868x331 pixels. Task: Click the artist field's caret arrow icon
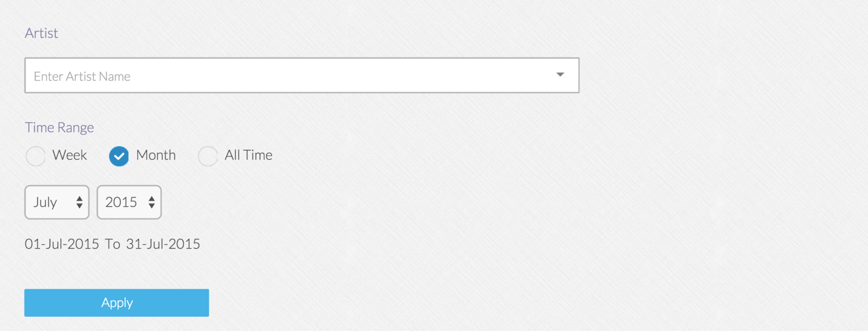pos(560,75)
